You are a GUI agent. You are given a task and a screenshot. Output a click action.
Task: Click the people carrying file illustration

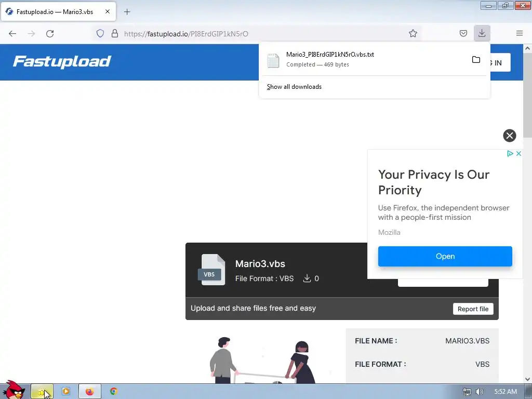tap(263, 361)
